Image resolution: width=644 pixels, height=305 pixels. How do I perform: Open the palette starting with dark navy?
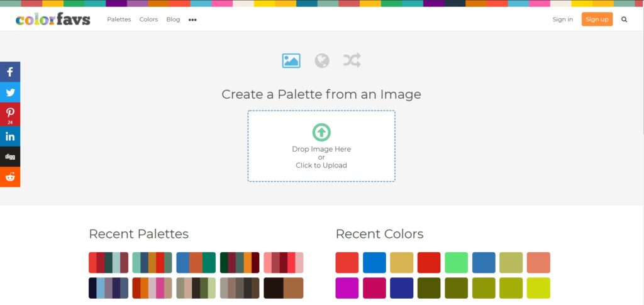108,288
